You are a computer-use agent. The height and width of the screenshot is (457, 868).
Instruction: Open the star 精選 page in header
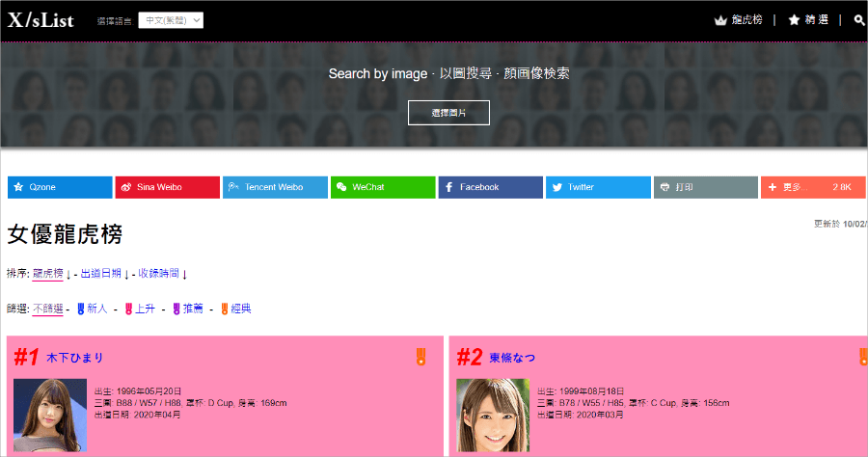pyautogui.click(x=808, y=20)
